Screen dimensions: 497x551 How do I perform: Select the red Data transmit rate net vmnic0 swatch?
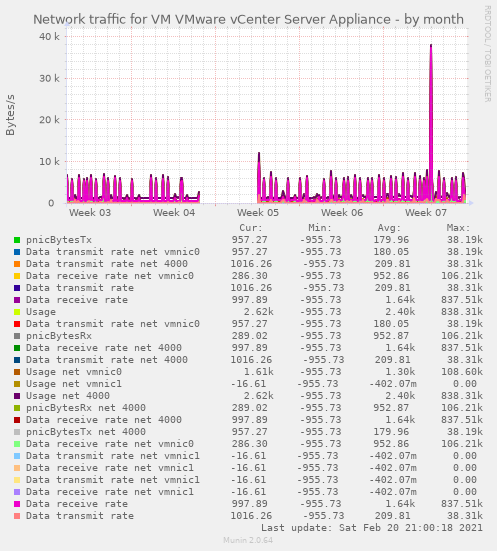click(x=17, y=324)
